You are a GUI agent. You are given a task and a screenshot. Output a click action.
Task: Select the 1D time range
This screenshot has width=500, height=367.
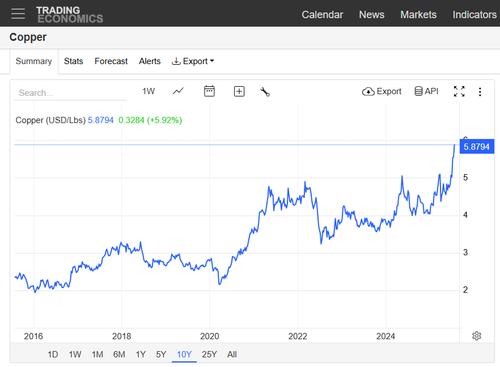53,354
